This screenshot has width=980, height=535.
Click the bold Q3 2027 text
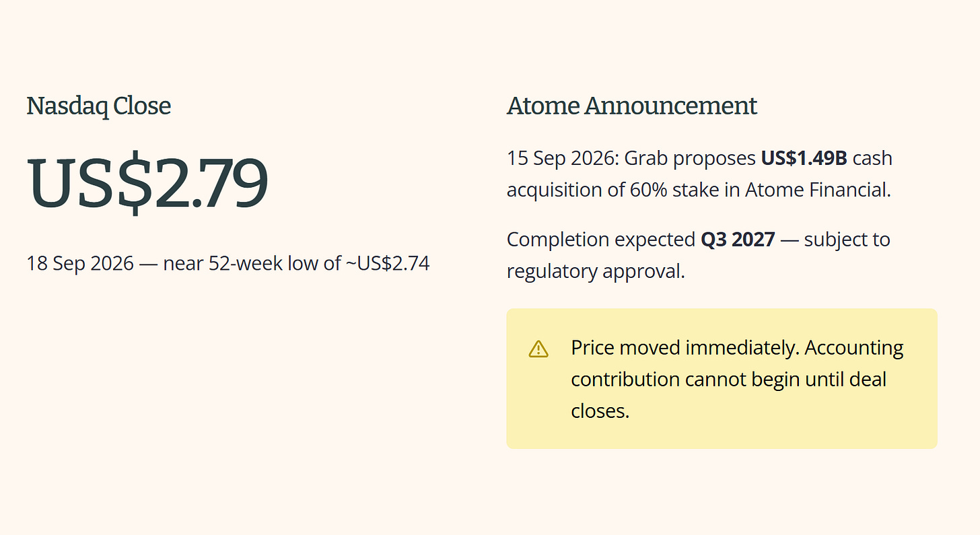[738, 239]
